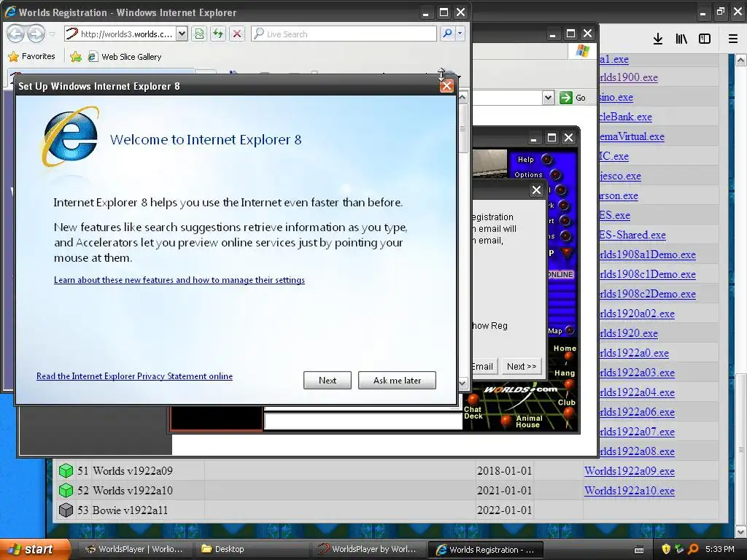Click Next in IE8 setup dialog
This screenshot has width=747, height=560.
[328, 380]
